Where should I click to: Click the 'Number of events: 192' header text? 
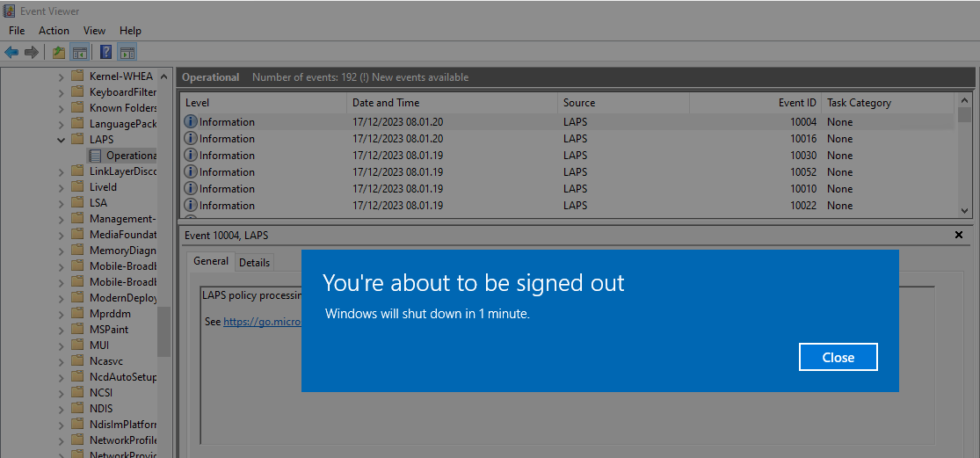(304, 77)
